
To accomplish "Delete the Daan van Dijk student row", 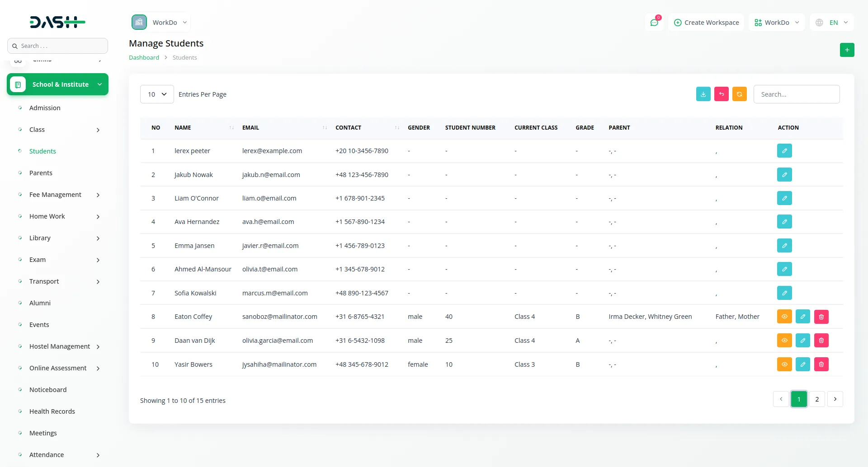I will tap(821, 341).
